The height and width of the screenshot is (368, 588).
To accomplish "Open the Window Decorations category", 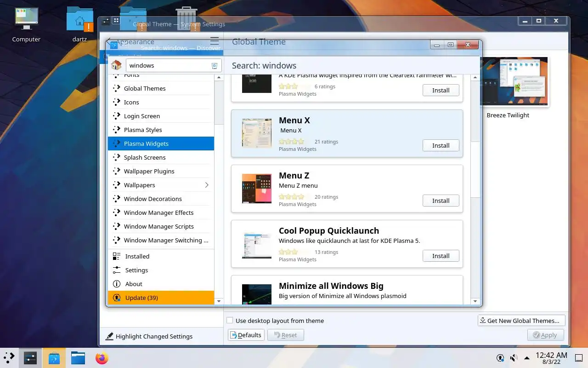I will coord(161,199).
